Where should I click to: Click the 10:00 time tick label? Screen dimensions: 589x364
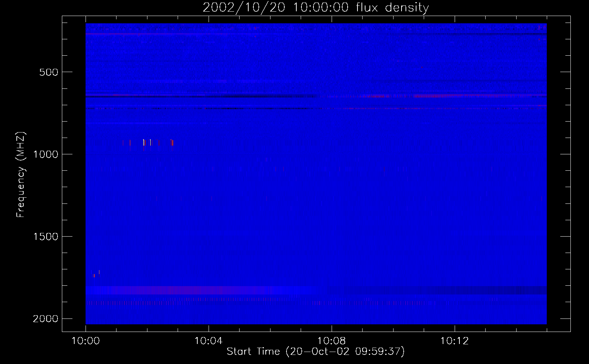click(x=86, y=341)
